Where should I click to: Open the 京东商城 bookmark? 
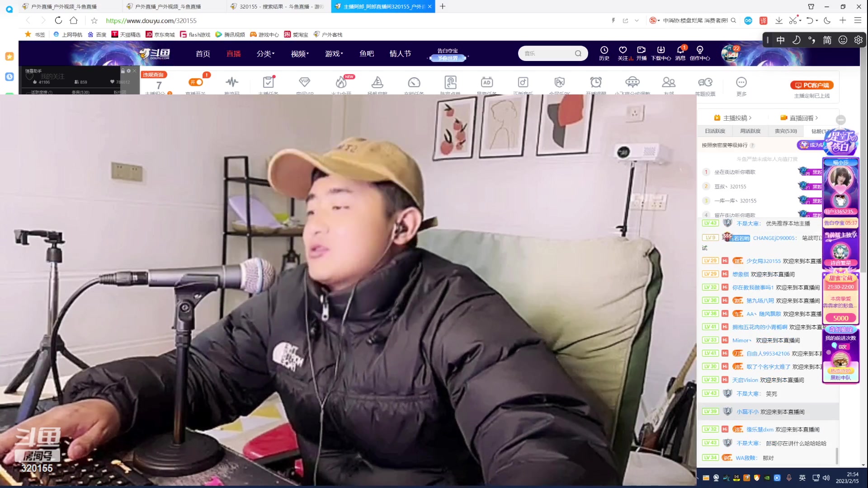coord(160,34)
